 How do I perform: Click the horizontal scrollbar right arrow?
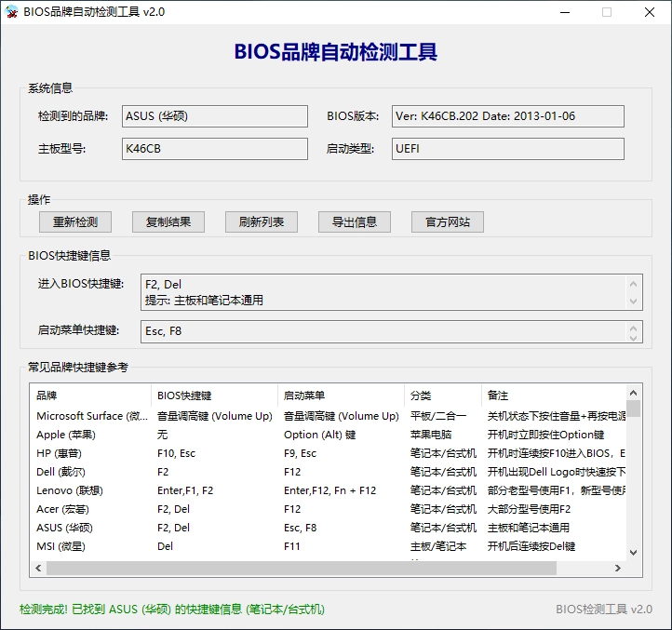pyautogui.click(x=618, y=568)
